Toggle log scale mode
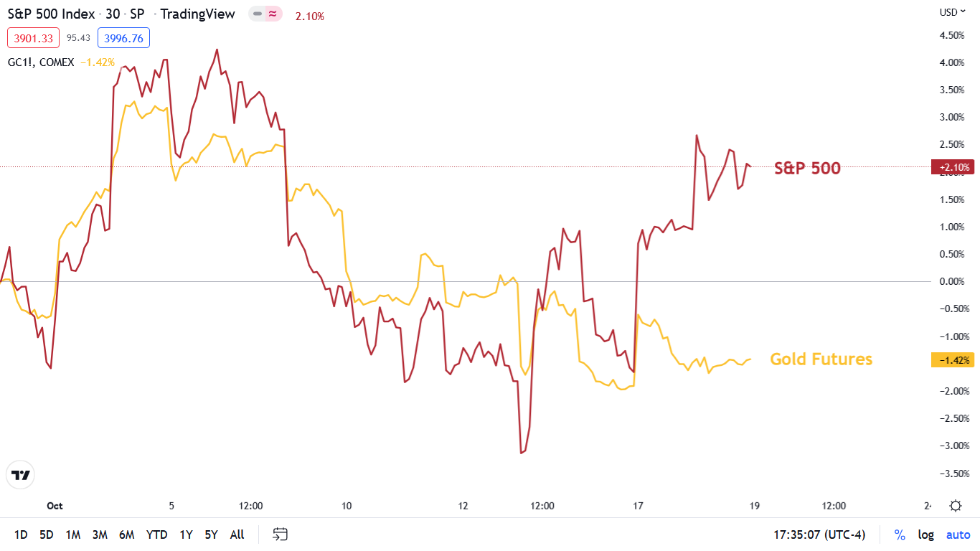Image resolution: width=980 pixels, height=551 pixels. (x=926, y=534)
